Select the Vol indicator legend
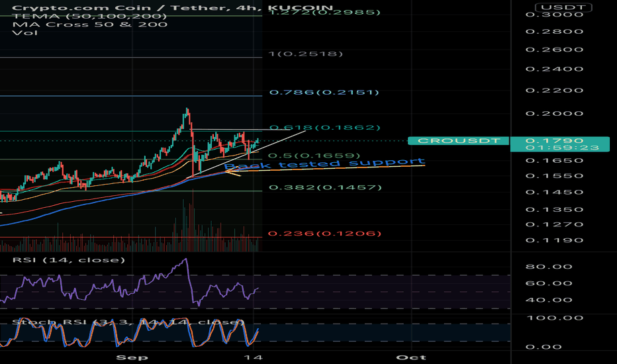Screen dimensions: 617x364 tap(24, 32)
